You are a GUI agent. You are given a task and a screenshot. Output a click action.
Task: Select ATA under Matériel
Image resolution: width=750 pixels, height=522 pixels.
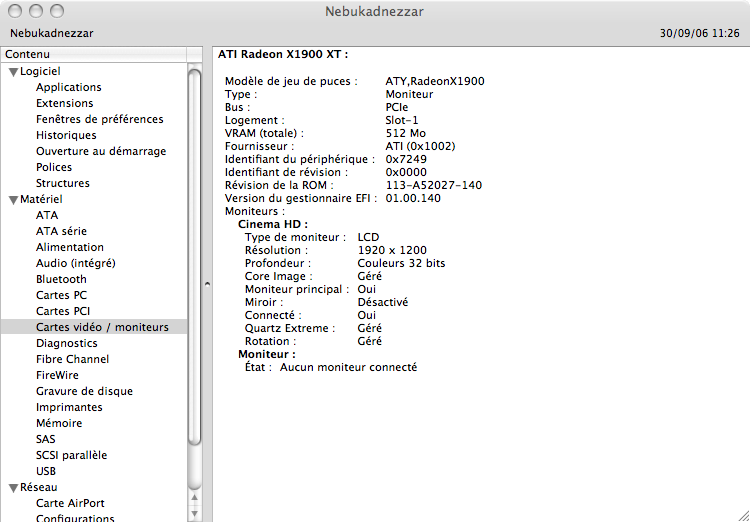47,215
